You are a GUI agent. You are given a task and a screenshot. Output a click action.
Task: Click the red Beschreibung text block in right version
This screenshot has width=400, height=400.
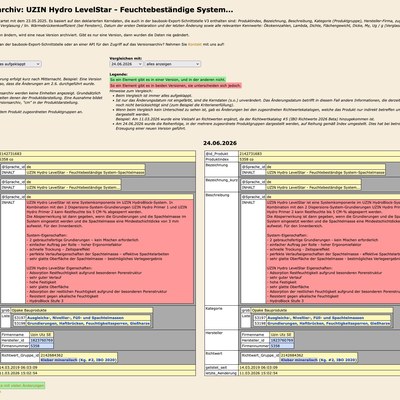333,252
